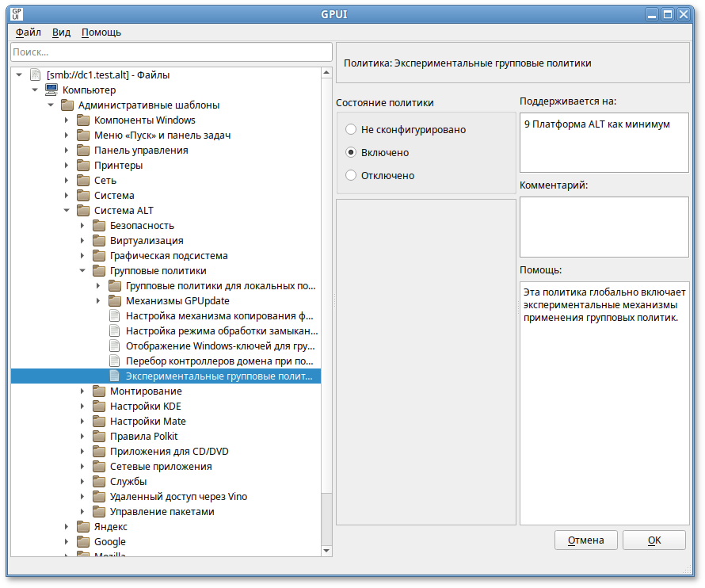Expand the Компоненты Windows tree node
The height and width of the screenshot is (588, 705).
pos(67,120)
